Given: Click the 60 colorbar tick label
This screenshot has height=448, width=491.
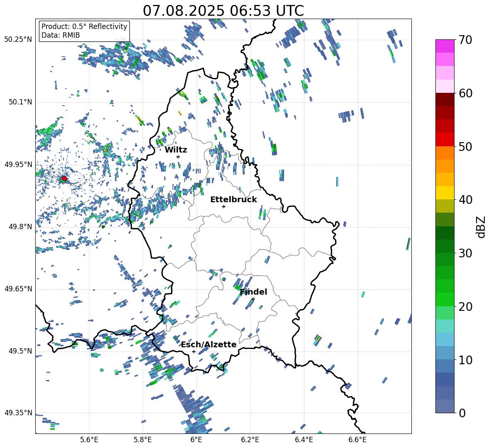Looking at the screenshot, I should click(465, 93).
